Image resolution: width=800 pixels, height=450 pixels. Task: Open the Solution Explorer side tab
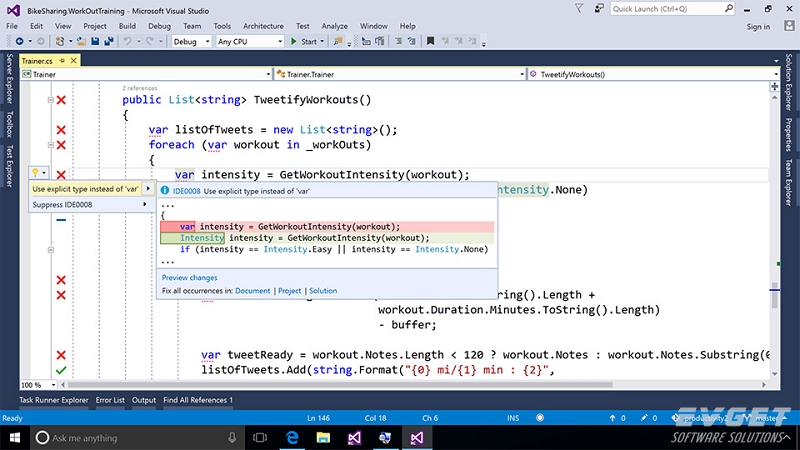(x=789, y=82)
